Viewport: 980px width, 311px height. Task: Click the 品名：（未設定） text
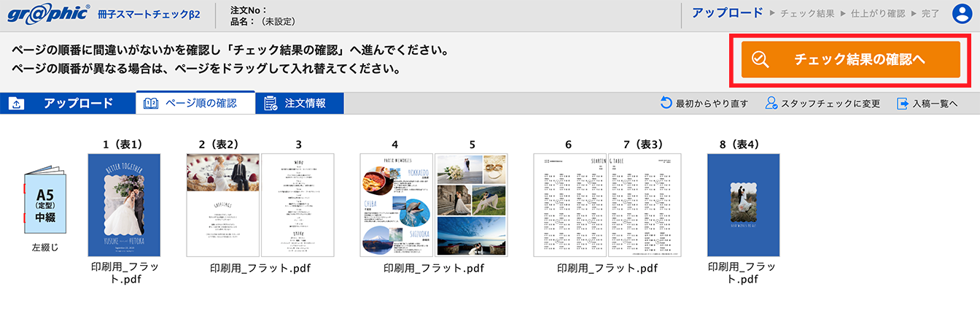tap(262, 21)
